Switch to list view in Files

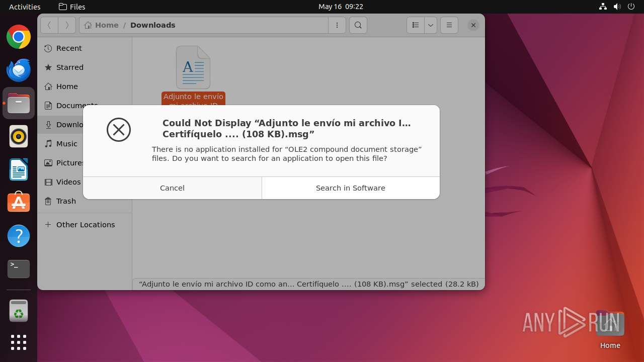[416, 25]
